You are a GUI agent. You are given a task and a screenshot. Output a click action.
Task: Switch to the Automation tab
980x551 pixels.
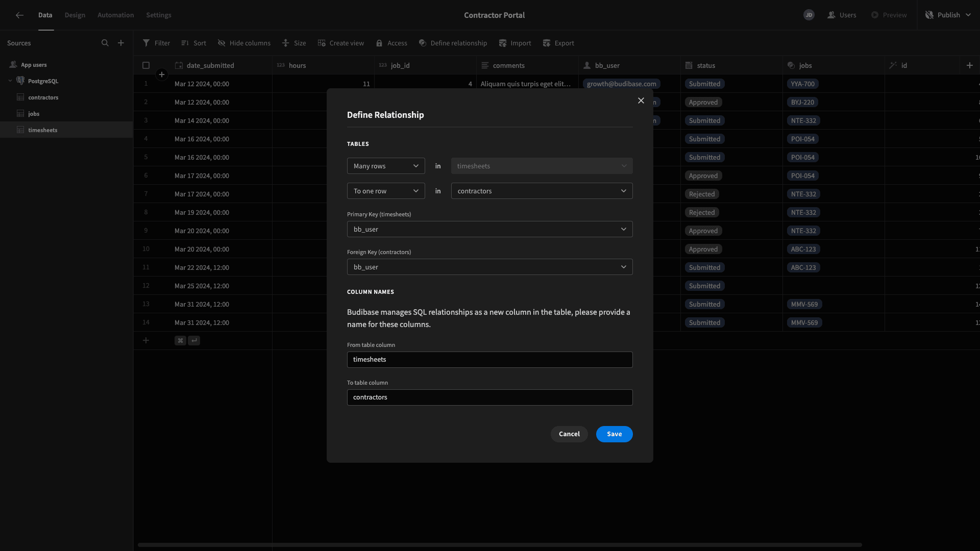coord(116,15)
